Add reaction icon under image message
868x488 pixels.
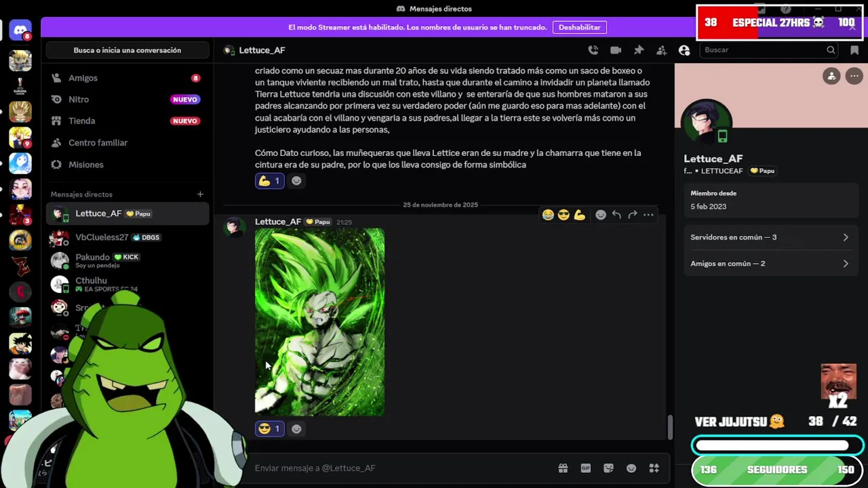point(296,428)
